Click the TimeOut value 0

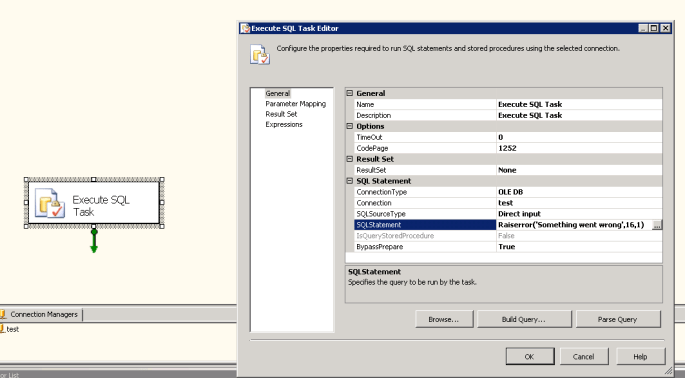click(579, 137)
